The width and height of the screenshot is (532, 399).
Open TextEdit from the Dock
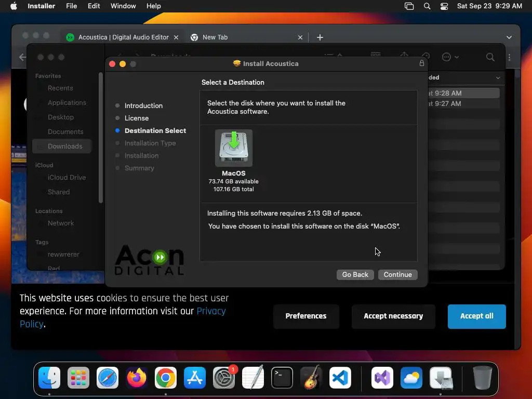[x=253, y=378]
